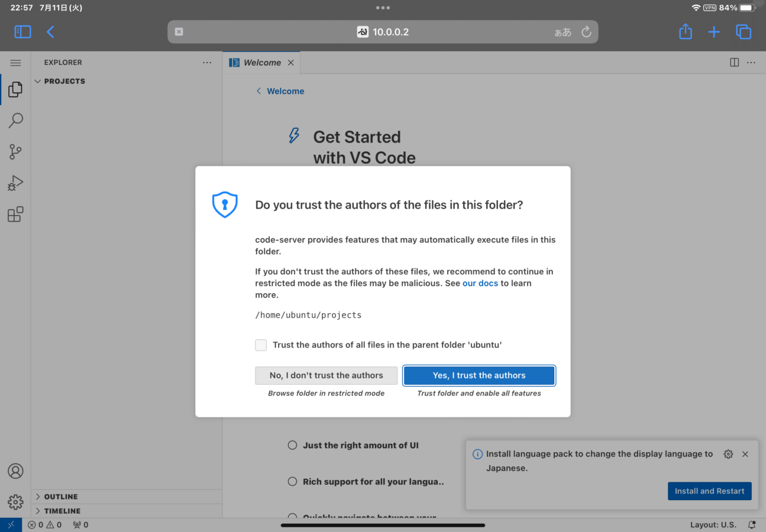
Task: Click Install and Restart button
Action: point(710,491)
